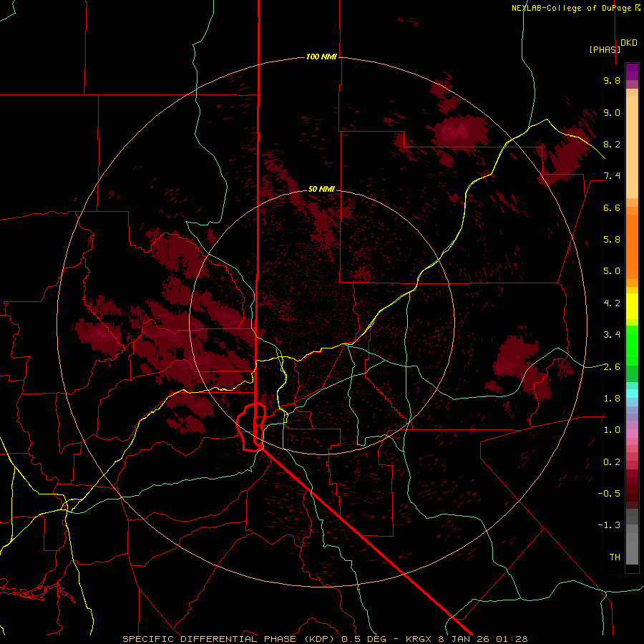
Task: Click the yellow band of the color bar
Action: [x=632, y=306]
